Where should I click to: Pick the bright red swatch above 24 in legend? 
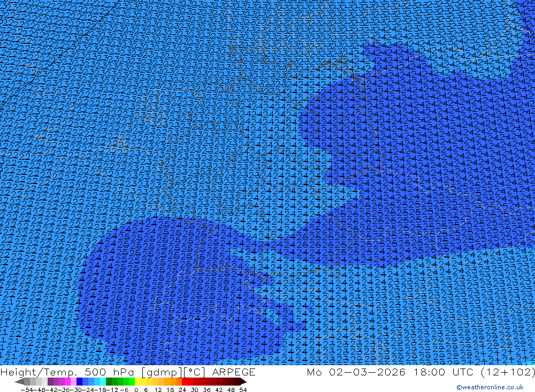coord(185,381)
